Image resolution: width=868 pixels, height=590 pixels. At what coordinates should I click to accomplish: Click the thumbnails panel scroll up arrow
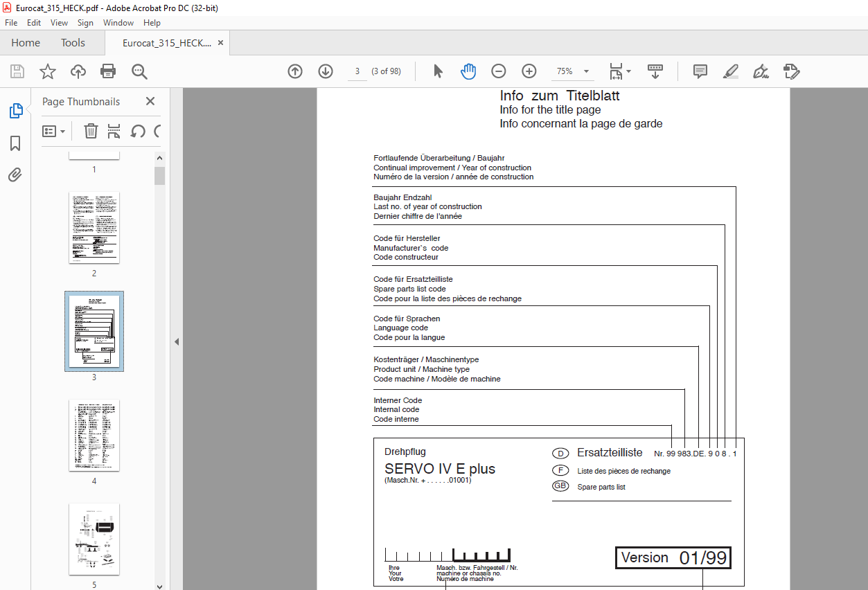pos(160,157)
